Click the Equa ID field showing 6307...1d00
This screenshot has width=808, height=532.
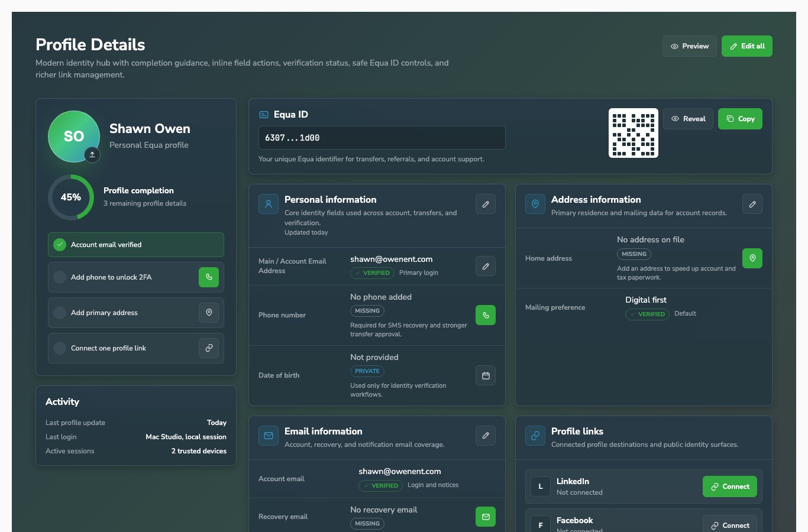tap(382, 138)
